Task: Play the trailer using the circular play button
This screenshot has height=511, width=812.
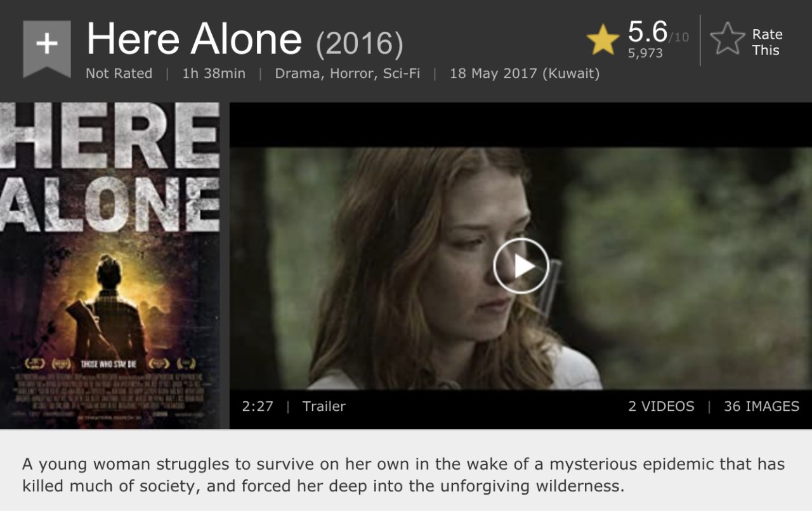Action: (x=521, y=266)
